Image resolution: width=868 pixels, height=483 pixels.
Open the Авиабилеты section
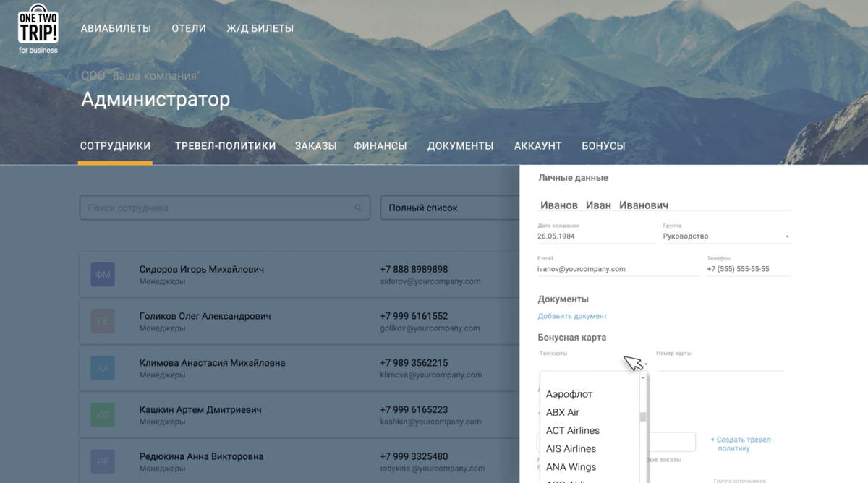pyautogui.click(x=116, y=29)
